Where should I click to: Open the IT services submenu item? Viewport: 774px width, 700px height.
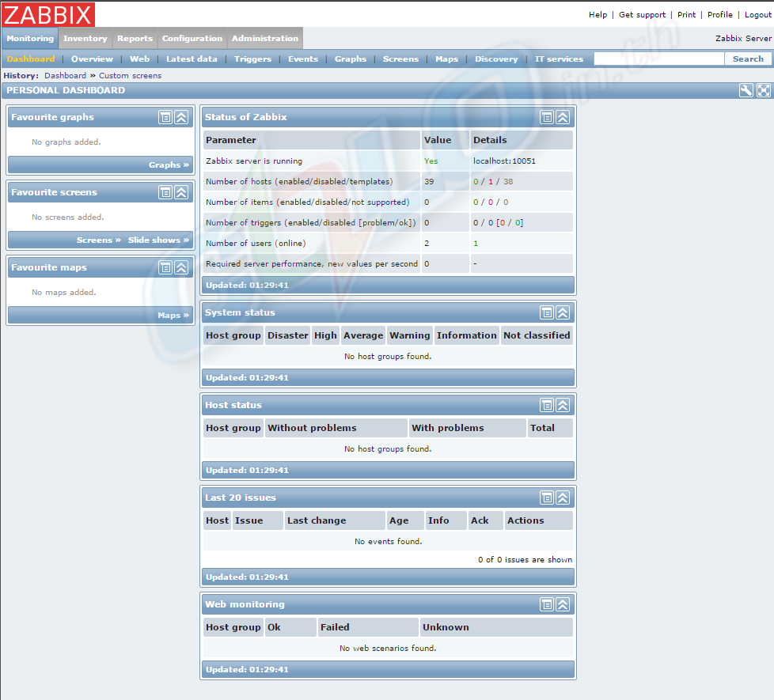pos(560,59)
